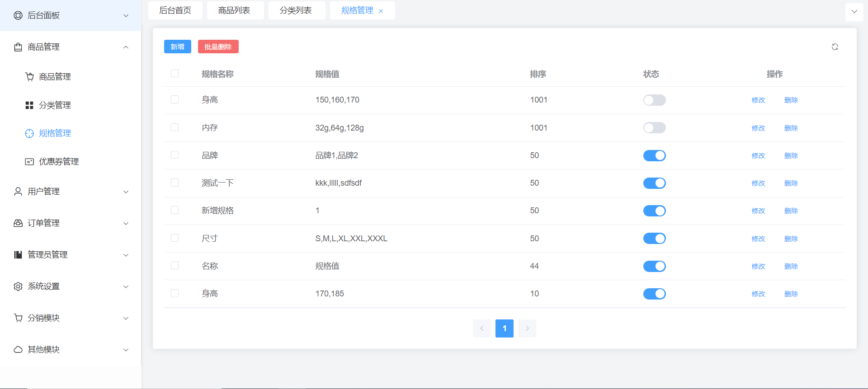This screenshot has width=868, height=389.
Task: Click the coupon icon beside 优惠券管理
Action: coord(29,162)
